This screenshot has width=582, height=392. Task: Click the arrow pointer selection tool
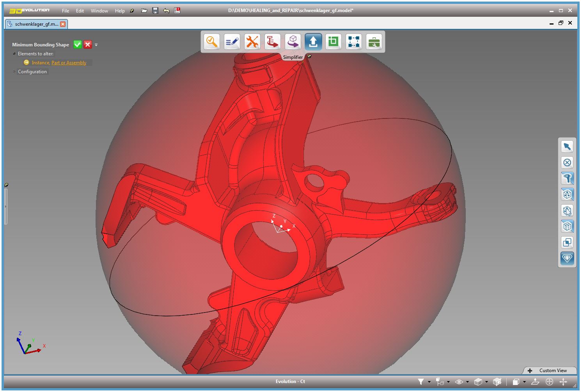point(567,147)
